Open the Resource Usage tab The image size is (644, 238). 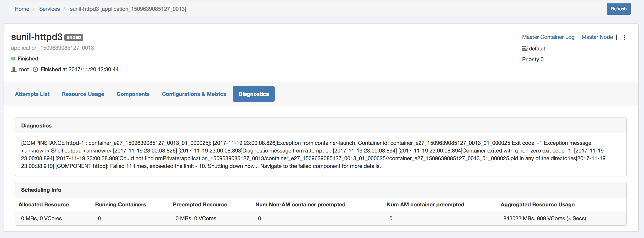coord(83,94)
